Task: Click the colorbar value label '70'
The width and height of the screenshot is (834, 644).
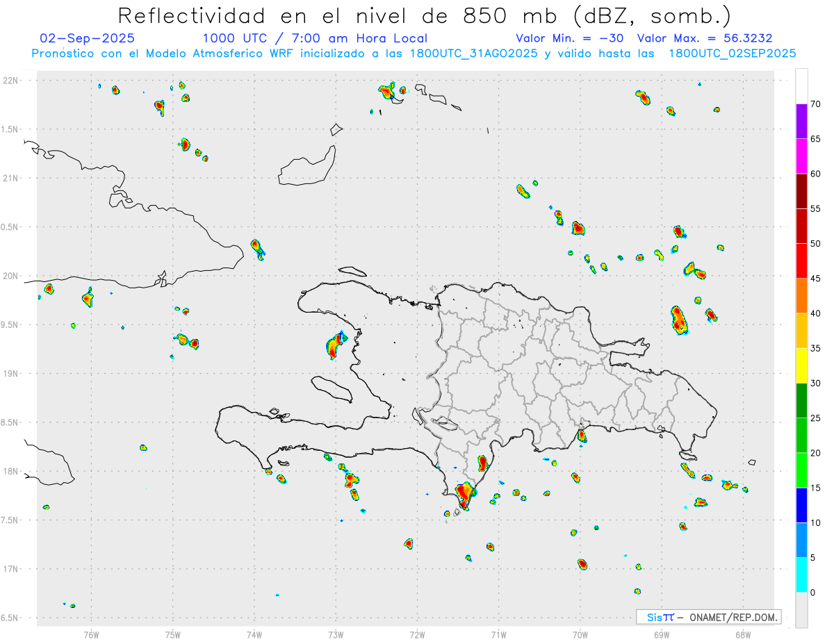Action: (816, 104)
